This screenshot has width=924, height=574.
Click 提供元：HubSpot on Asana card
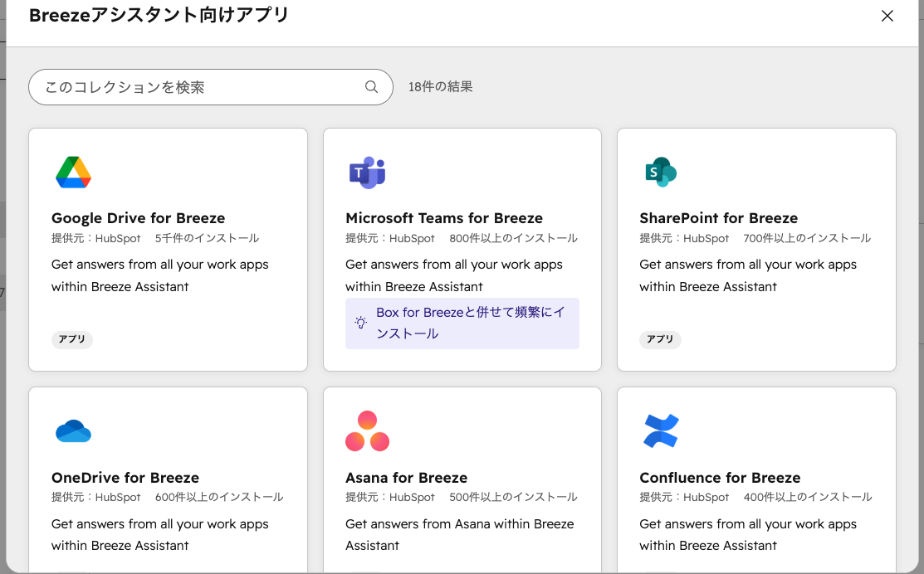pyautogui.click(x=390, y=498)
